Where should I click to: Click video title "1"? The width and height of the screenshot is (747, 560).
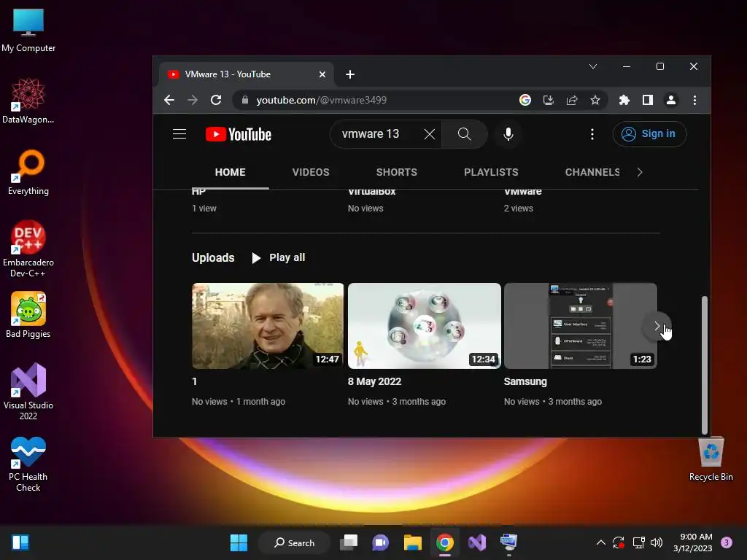click(194, 381)
